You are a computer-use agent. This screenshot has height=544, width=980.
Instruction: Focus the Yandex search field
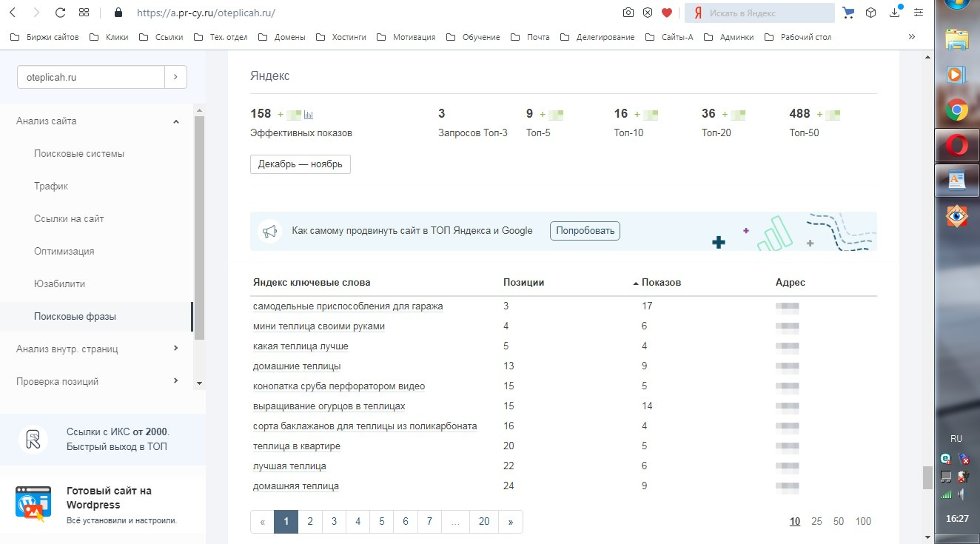pyautogui.click(x=759, y=13)
